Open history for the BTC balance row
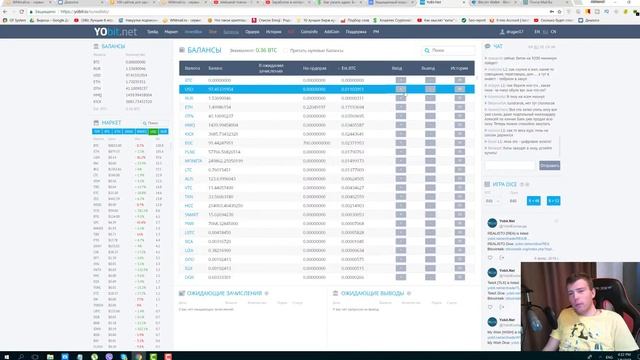The height and width of the screenshot is (360, 640). [460, 80]
